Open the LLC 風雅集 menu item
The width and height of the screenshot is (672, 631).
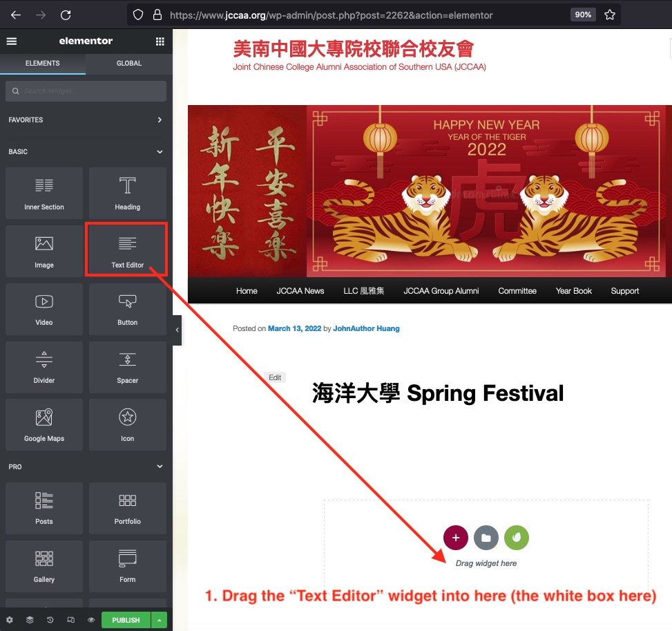pos(363,291)
